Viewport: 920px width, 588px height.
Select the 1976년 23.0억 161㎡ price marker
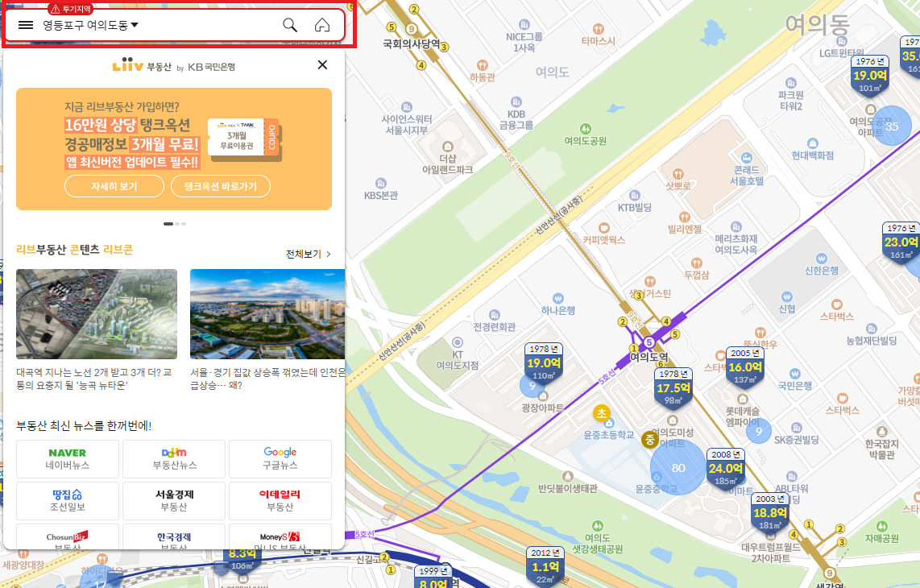tap(901, 243)
